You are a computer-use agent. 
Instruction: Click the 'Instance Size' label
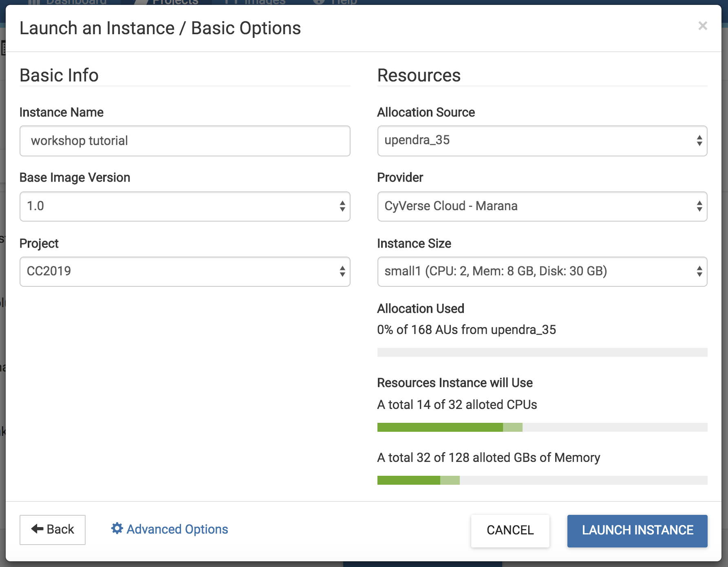414,244
